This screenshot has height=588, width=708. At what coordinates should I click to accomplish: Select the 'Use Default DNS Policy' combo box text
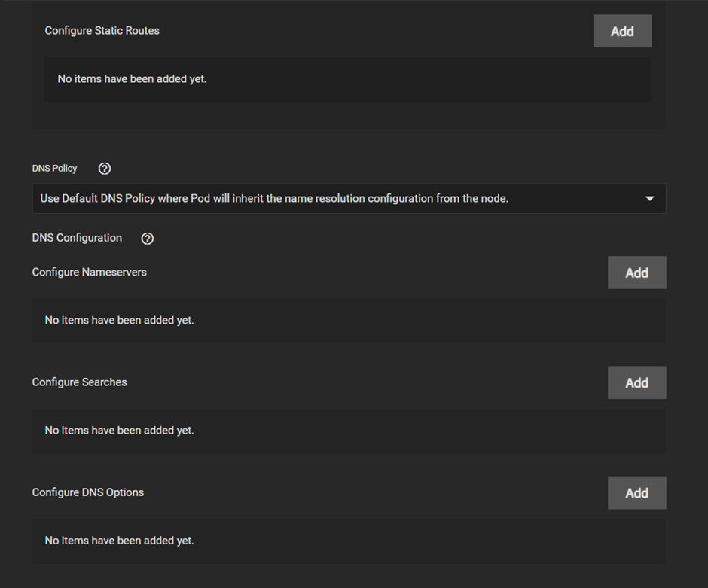[x=274, y=199]
